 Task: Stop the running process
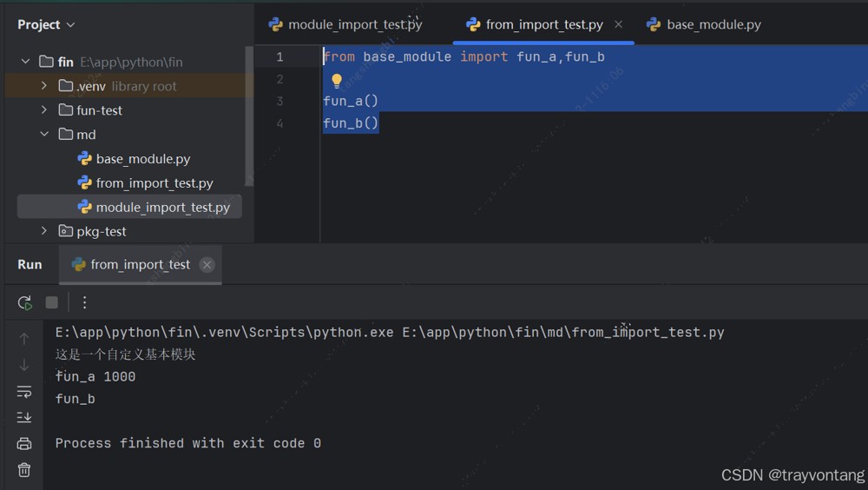pyautogui.click(x=52, y=302)
